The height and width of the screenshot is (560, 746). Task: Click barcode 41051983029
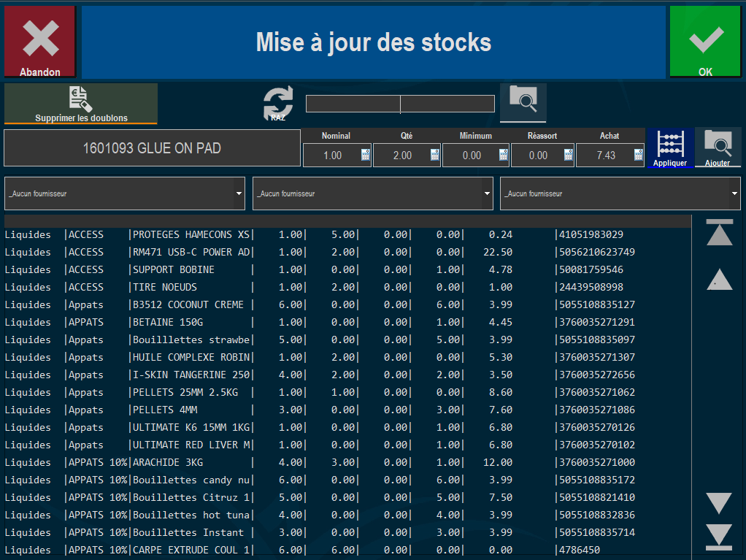tap(591, 234)
